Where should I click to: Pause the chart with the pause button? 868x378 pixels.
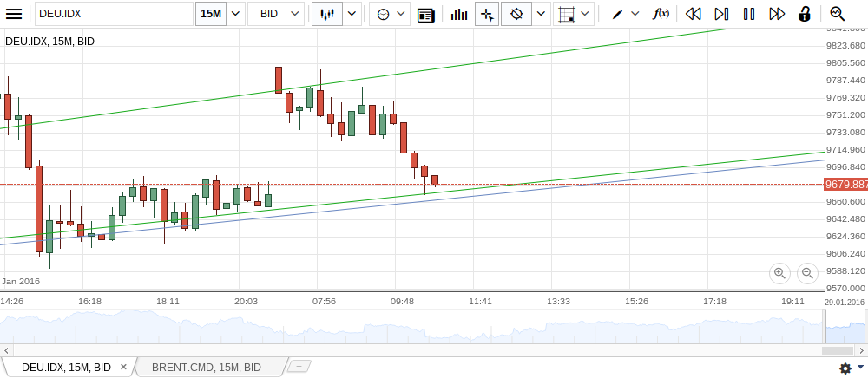tap(749, 14)
